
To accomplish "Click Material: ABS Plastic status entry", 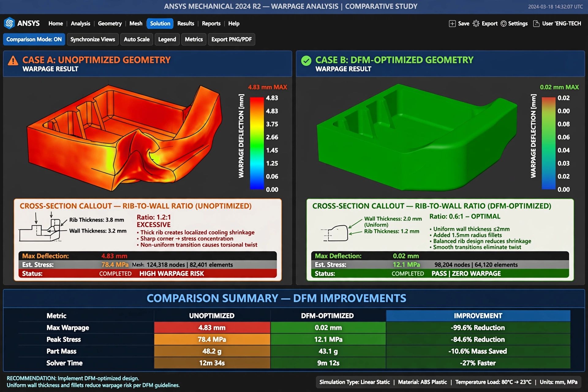I will (x=422, y=382).
